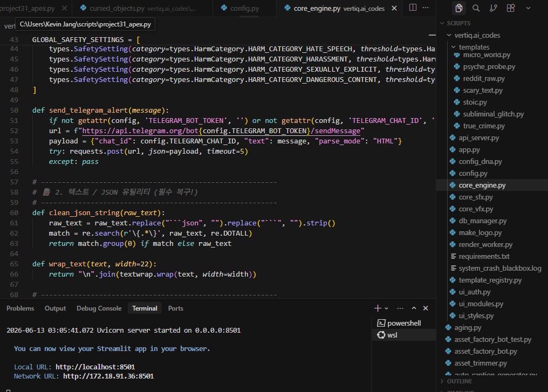Open the Explorer view icon
Screen dimensions: 548x392
click(x=458, y=8)
